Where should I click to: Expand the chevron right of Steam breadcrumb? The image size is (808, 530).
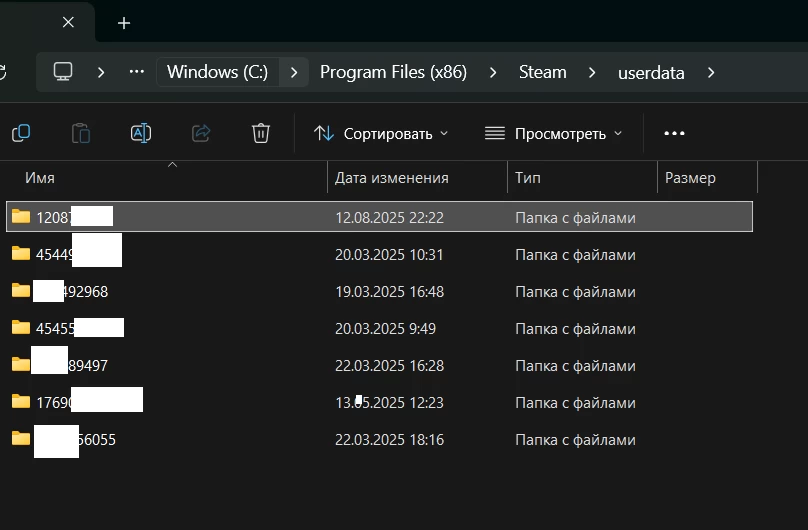(x=593, y=72)
